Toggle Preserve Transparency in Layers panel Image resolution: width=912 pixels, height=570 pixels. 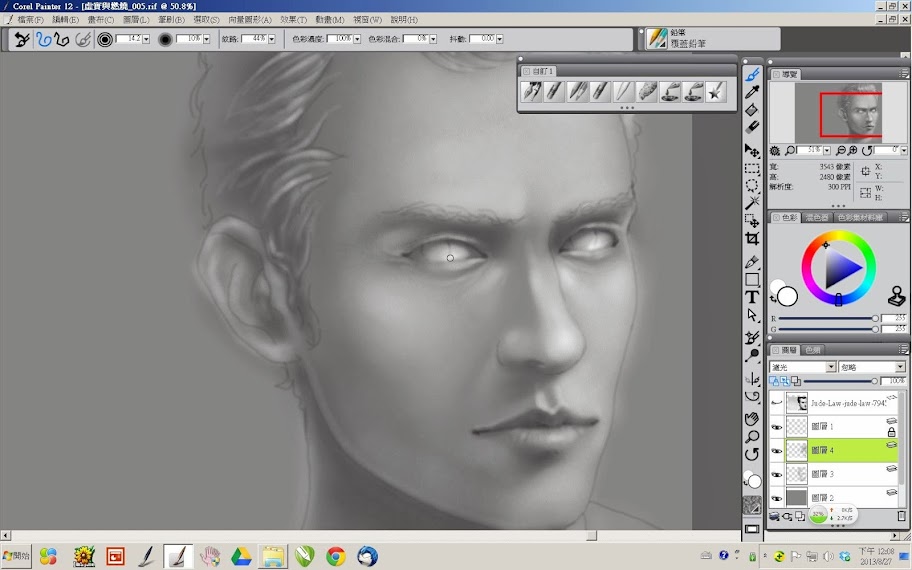click(x=774, y=381)
